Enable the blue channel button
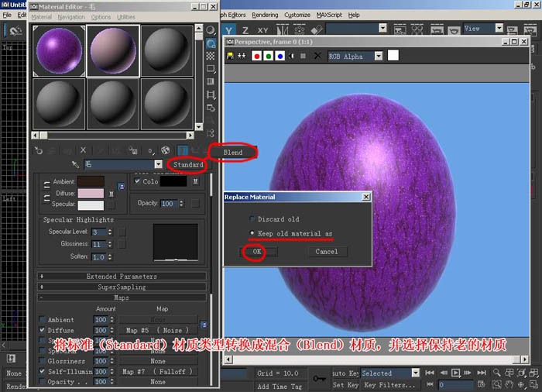542x392 pixels. (280, 56)
